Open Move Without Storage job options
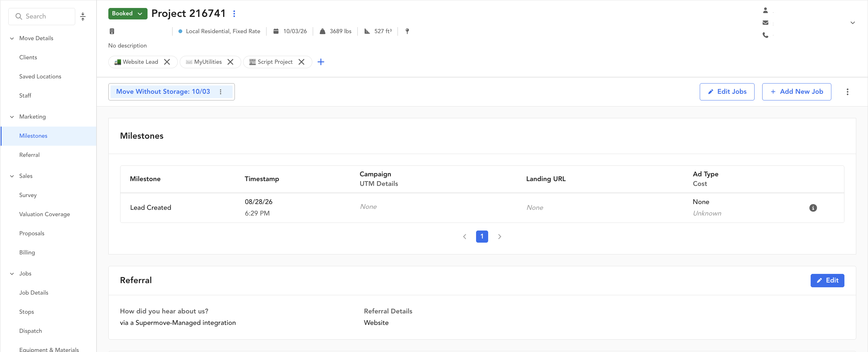The width and height of the screenshot is (868, 352). [221, 92]
